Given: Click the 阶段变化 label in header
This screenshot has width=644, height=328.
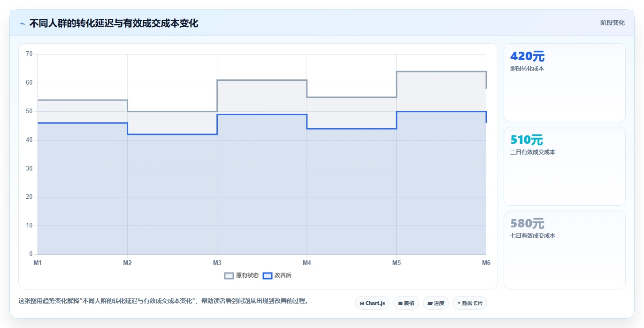Looking at the screenshot, I should pos(612,23).
